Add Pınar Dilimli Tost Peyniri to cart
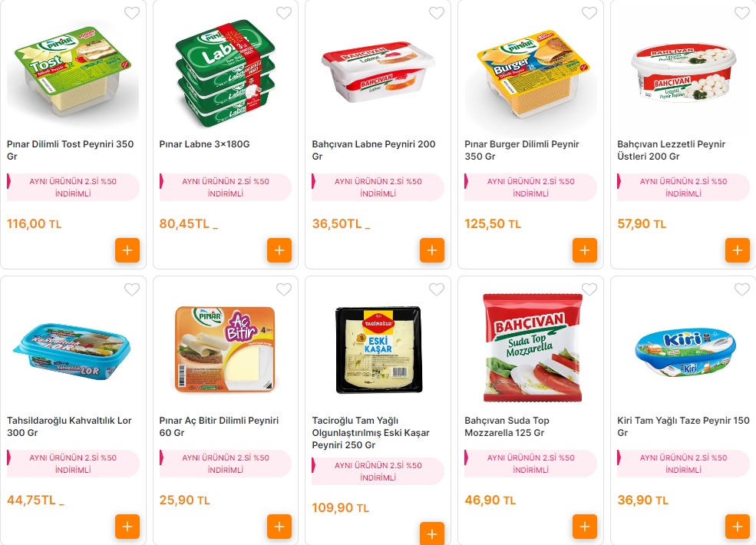This screenshot has width=756, height=545. point(127,250)
